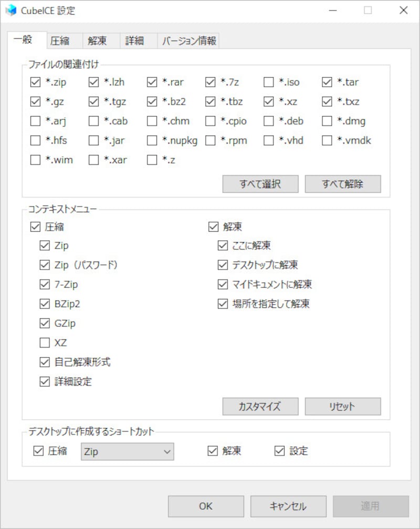Viewport: 420px width, 529px height.
Task: Open the 解凍 settings tab
Action: pos(97,41)
